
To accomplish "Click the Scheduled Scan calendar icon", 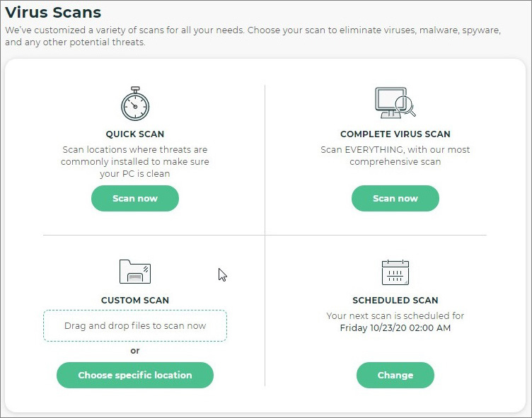I will coord(395,272).
